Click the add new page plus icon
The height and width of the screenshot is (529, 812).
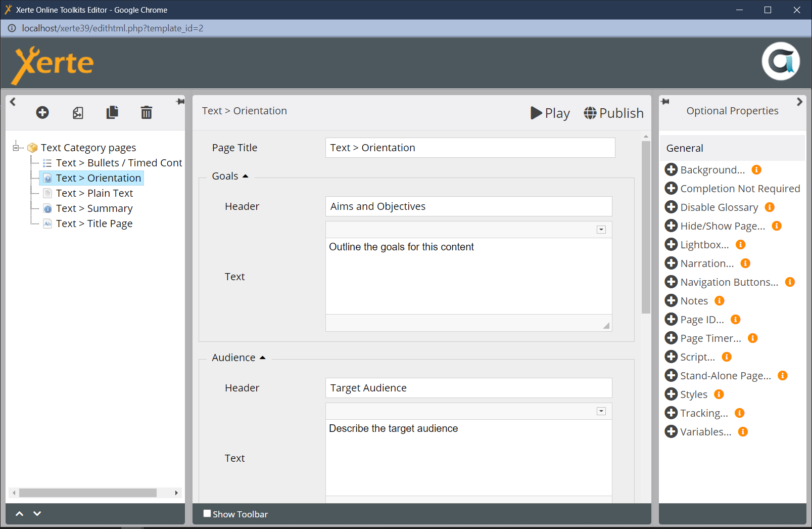[42, 112]
